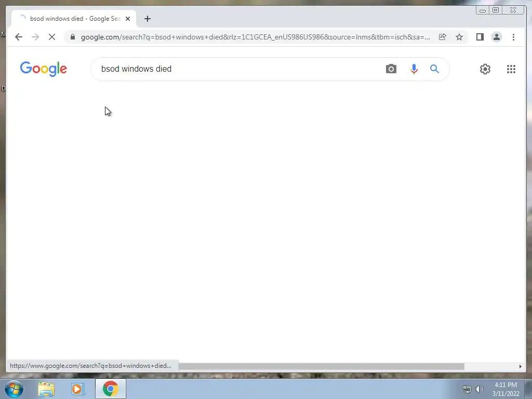Click the forward navigation arrow

35,37
